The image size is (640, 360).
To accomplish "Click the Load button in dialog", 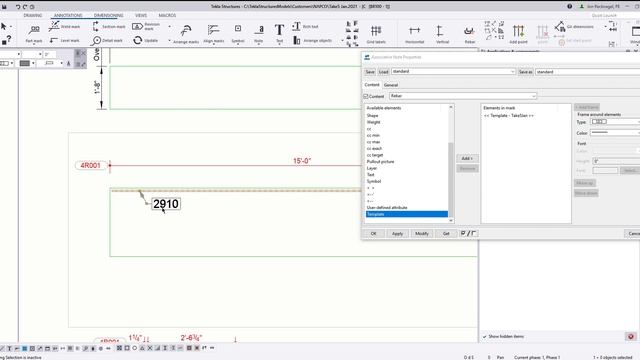I will (x=383, y=72).
